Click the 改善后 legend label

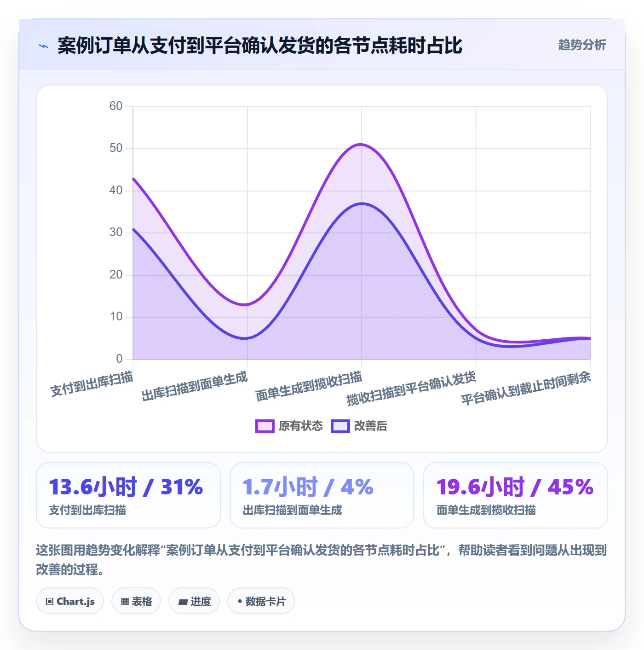click(371, 426)
